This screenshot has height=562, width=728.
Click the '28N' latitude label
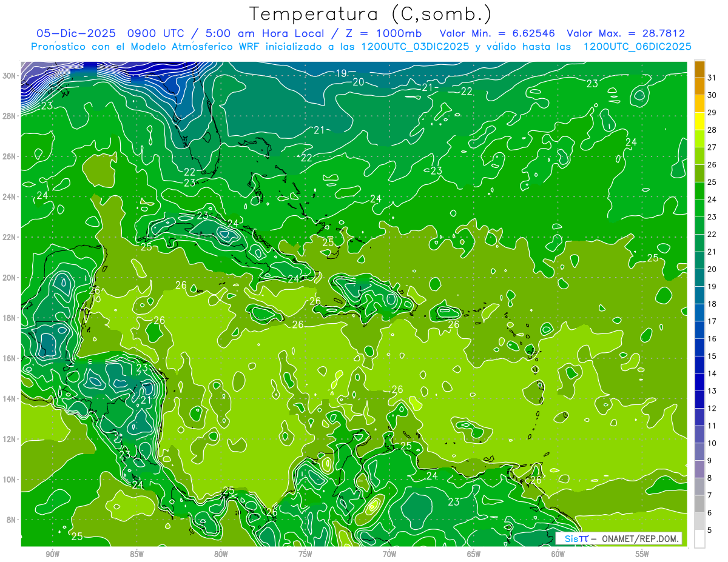click(10, 116)
